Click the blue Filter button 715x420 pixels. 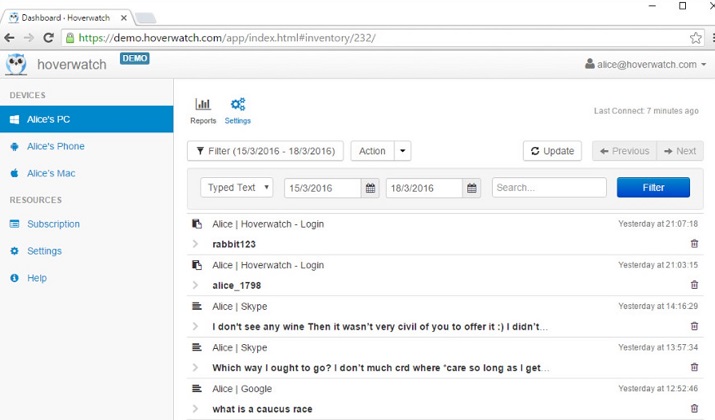653,187
